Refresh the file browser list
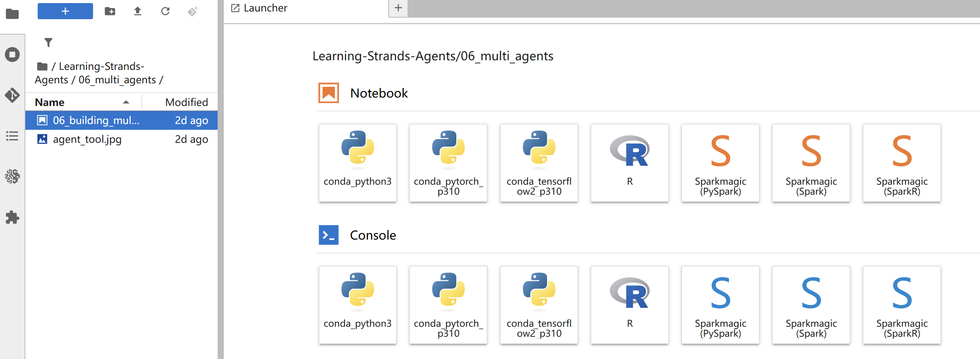The height and width of the screenshot is (359, 980). (x=165, y=11)
